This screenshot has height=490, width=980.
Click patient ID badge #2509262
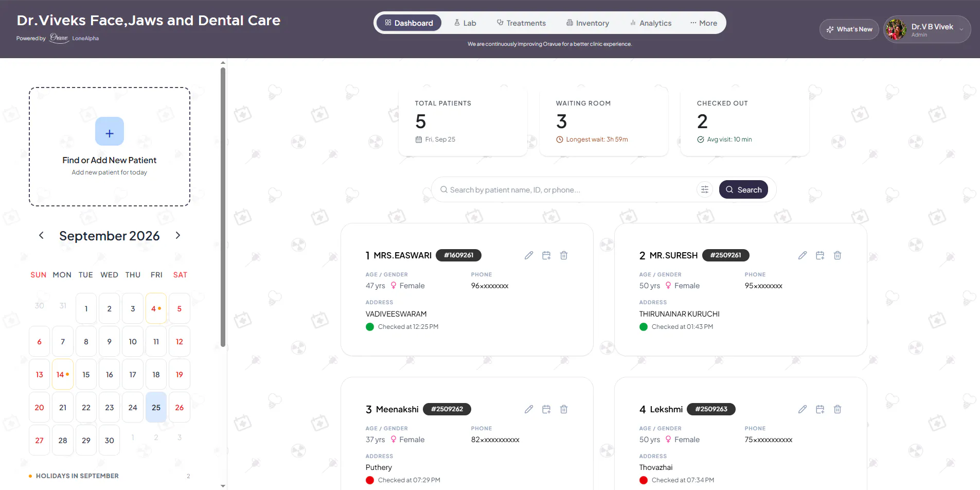(x=447, y=409)
